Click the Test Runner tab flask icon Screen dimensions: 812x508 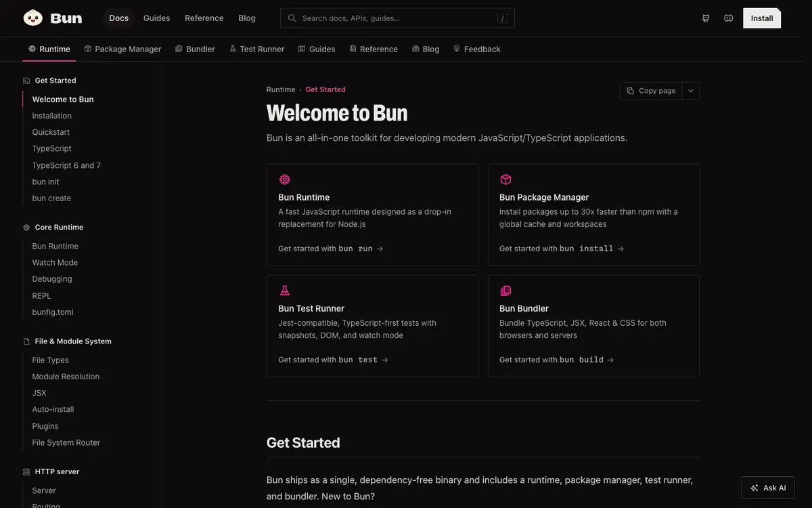click(x=233, y=49)
